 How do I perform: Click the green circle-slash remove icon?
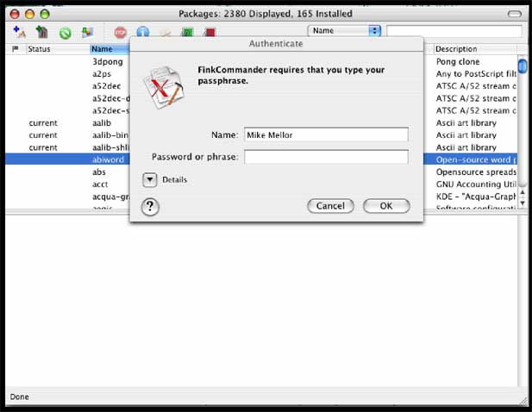pos(66,33)
